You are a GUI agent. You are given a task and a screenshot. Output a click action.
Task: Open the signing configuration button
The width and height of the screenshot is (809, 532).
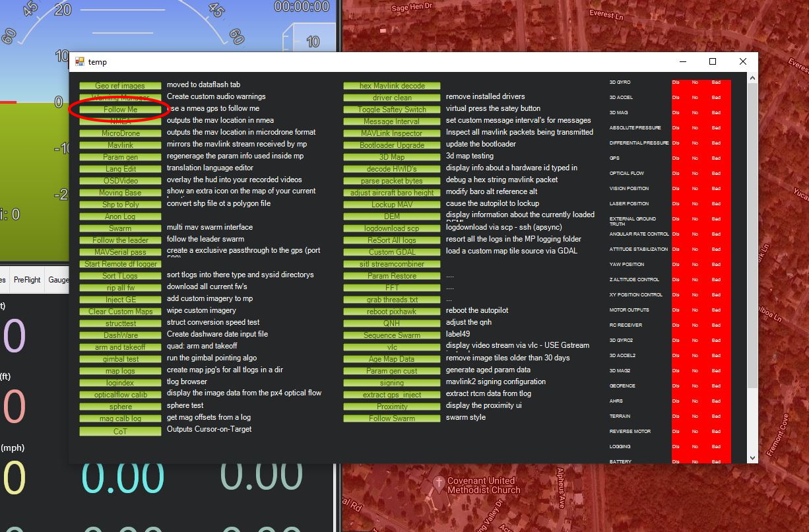pos(392,383)
